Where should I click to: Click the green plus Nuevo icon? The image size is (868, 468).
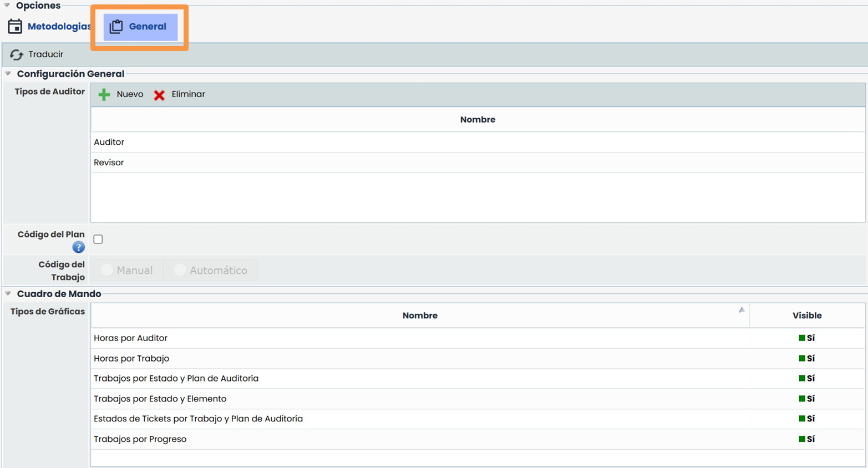[x=104, y=95]
